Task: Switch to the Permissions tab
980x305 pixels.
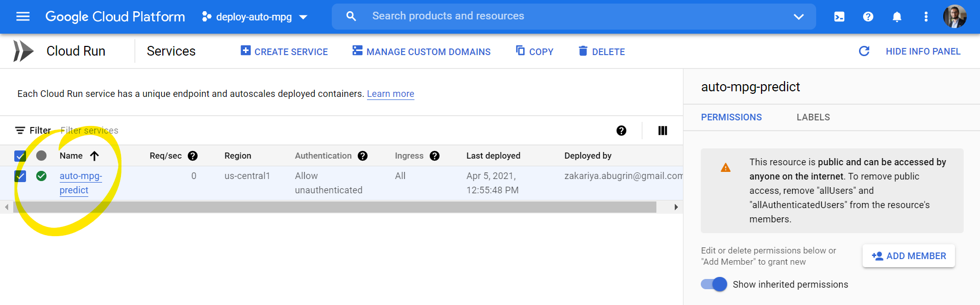Action: tap(731, 117)
